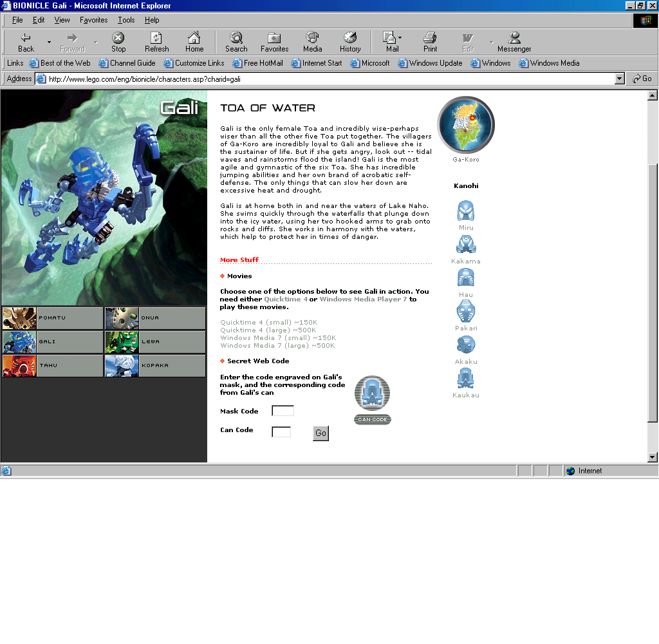Click the Go button next to Can Code

pos(320,433)
